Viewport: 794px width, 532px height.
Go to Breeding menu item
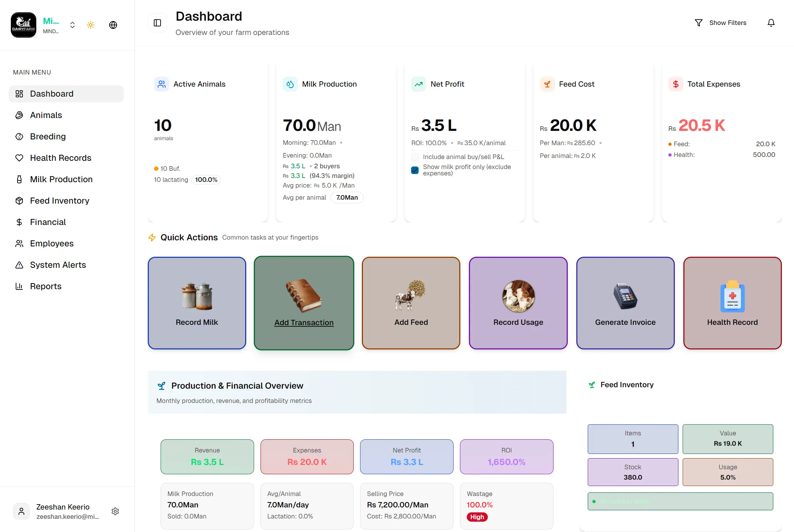pyautogui.click(x=66, y=137)
